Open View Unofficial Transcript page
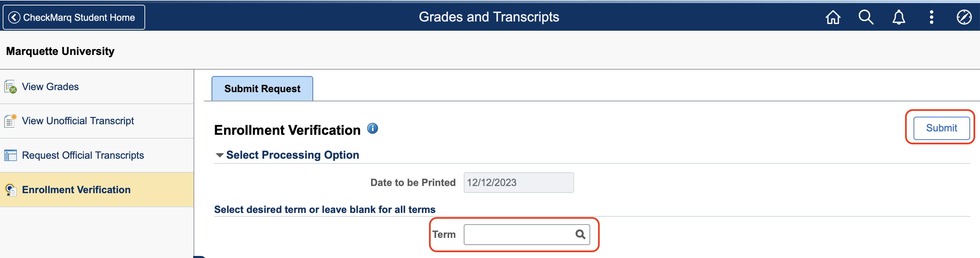The width and height of the screenshot is (980, 258). pos(78,121)
